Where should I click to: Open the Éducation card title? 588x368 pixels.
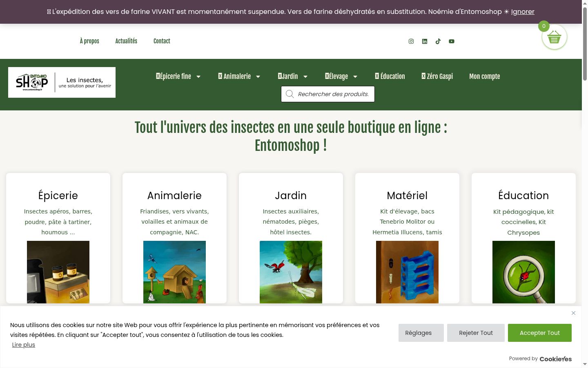(x=523, y=195)
